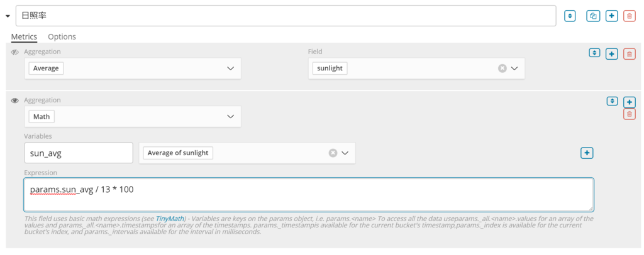Click into the Expression text area

click(309, 194)
